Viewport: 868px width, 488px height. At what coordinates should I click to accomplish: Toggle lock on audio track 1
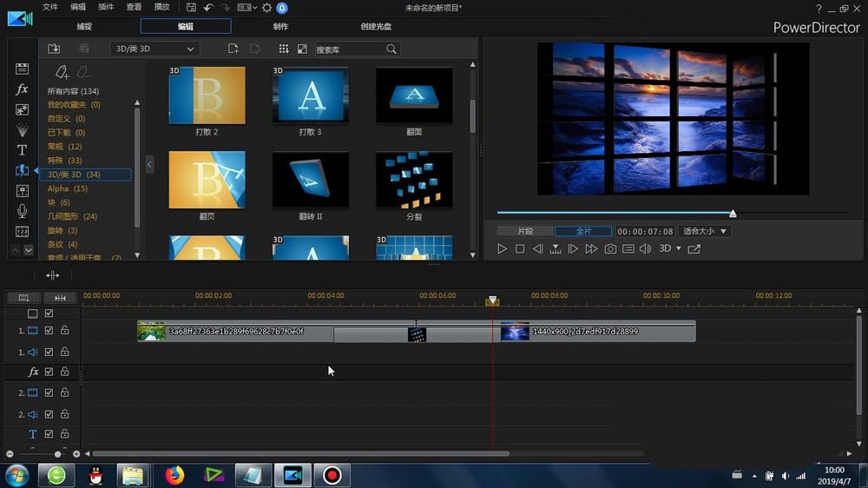[x=65, y=352]
